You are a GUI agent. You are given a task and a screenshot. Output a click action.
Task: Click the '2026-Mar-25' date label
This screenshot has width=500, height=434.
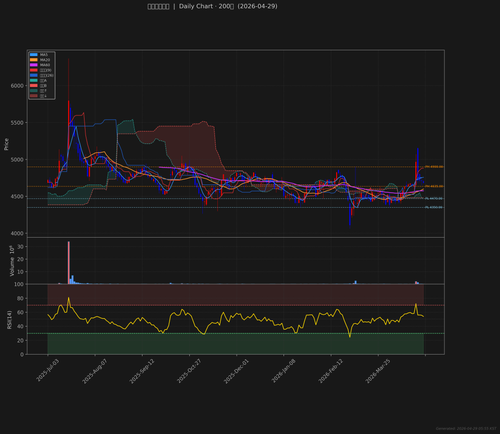(x=378, y=371)
